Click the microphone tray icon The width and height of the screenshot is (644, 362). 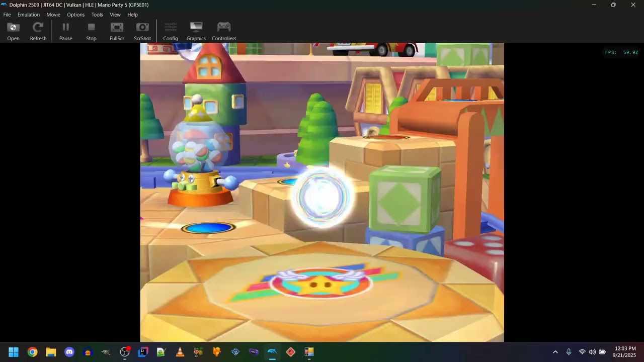point(569,352)
